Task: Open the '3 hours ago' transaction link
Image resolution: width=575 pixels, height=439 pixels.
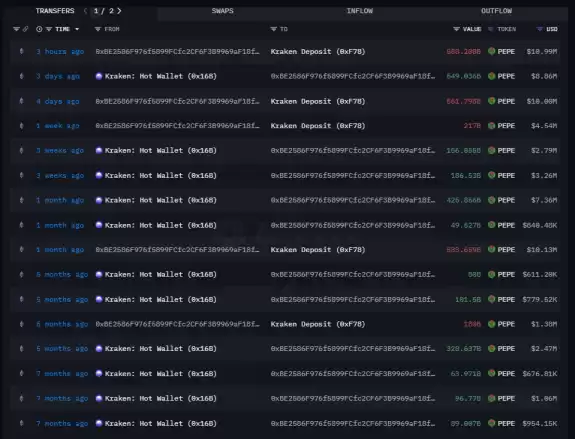Action: click(60, 52)
